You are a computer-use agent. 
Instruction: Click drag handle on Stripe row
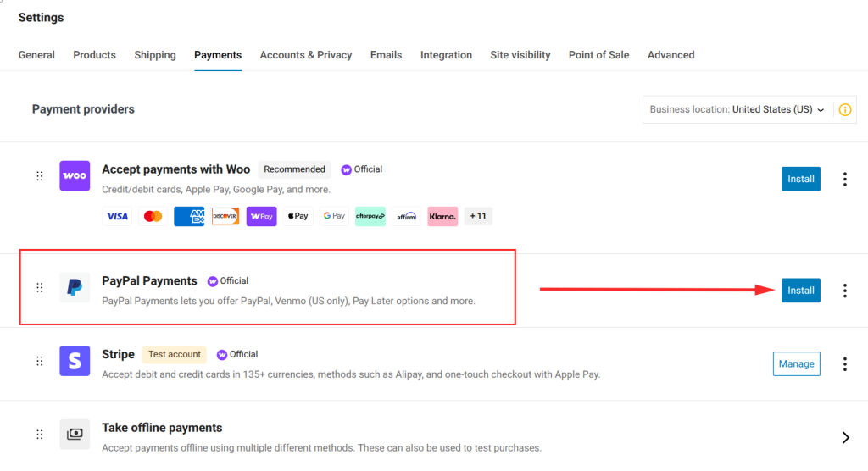(39, 361)
